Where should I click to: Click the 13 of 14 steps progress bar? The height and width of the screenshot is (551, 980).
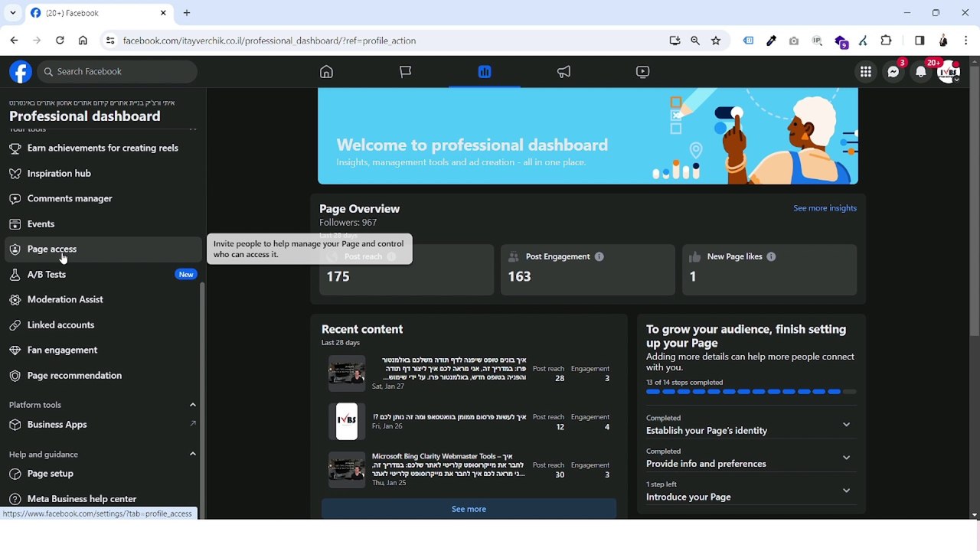(x=751, y=392)
